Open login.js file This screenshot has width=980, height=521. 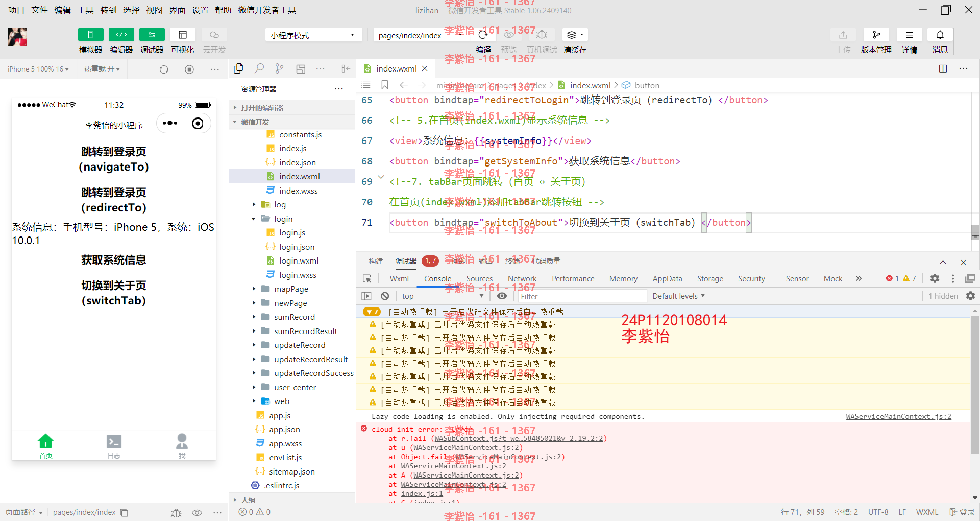coord(292,232)
